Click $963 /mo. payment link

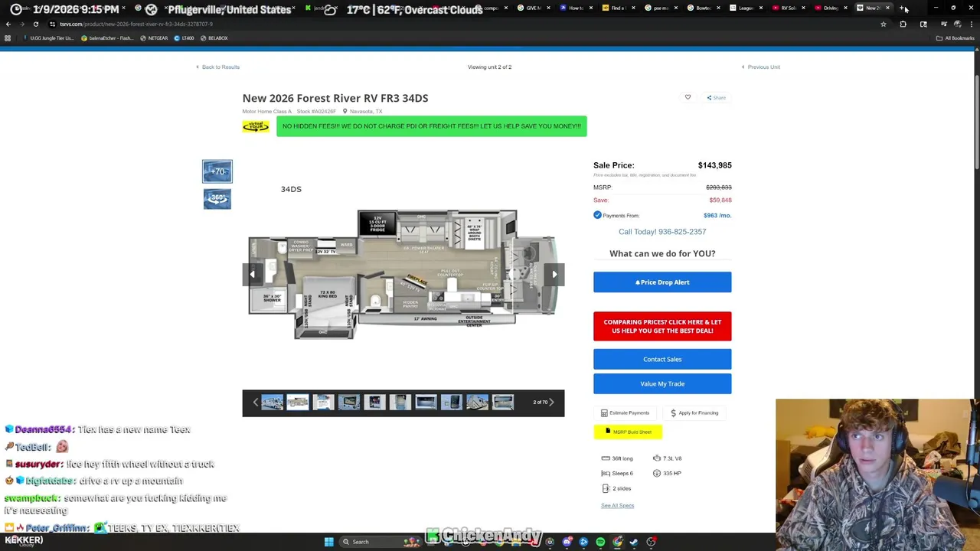(x=717, y=216)
